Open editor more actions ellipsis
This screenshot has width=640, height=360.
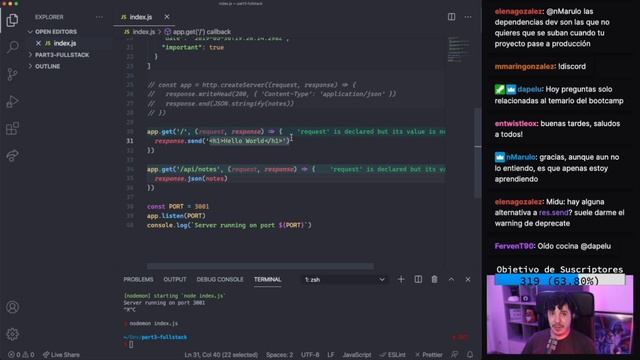pyautogui.click(x=468, y=17)
